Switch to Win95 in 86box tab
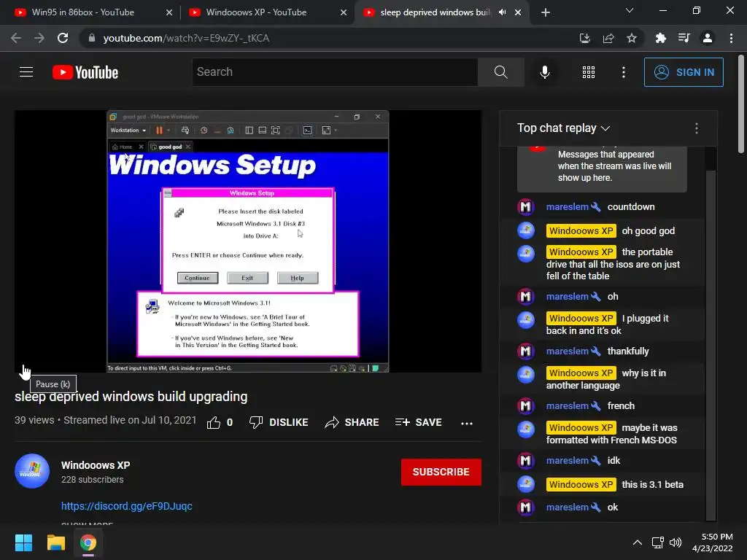The height and width of the screenshot is (560, 747). [x=83, y=12]
